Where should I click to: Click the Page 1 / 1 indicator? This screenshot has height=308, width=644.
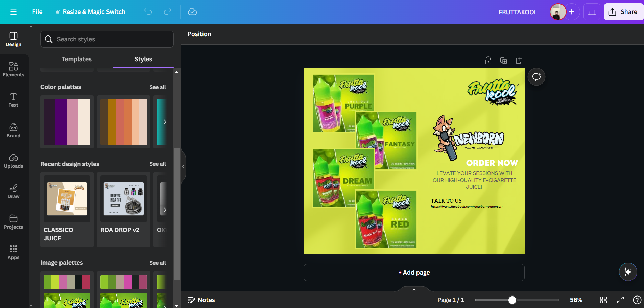451,300
